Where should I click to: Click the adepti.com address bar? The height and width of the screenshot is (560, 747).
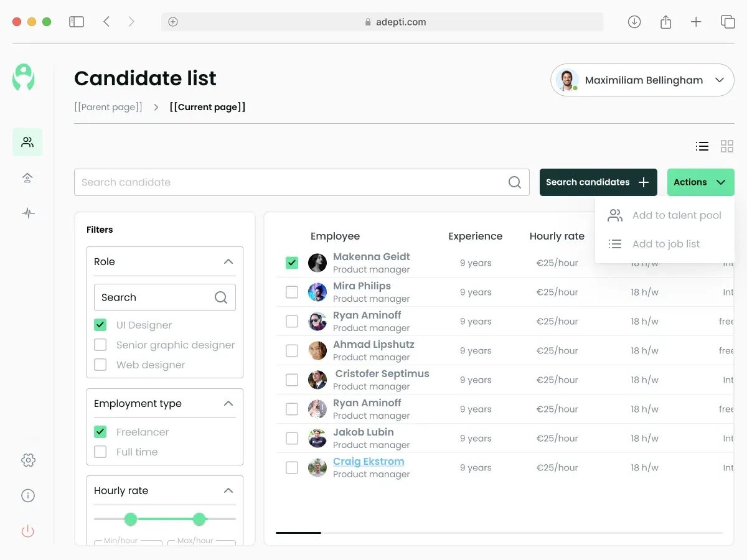click(x=382, y=22)
